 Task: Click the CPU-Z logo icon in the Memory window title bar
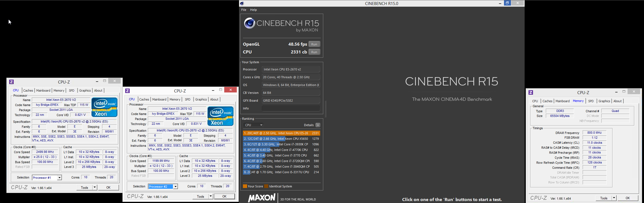tap(531, 92)
